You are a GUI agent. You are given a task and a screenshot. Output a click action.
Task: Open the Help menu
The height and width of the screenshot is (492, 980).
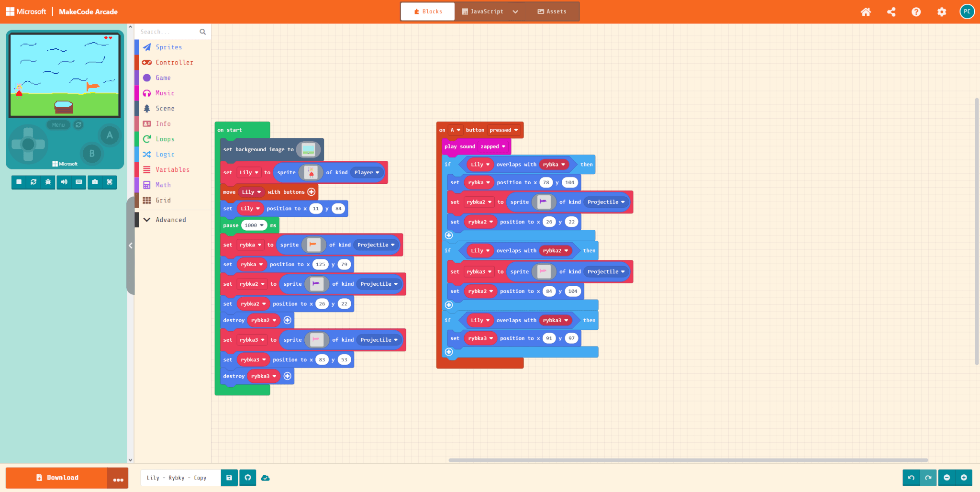click(916, 12)
